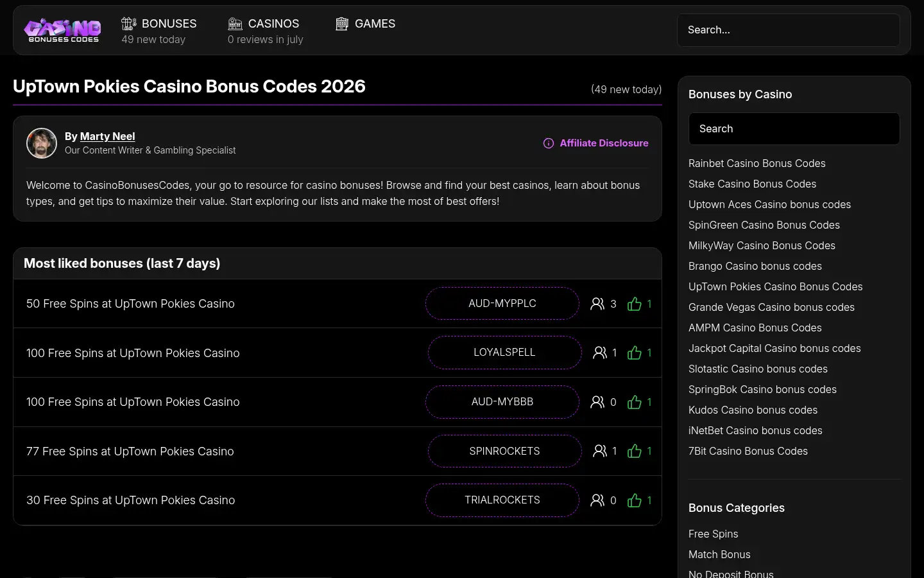Copy the SPINROCKETS bonus code

[505, 451]
